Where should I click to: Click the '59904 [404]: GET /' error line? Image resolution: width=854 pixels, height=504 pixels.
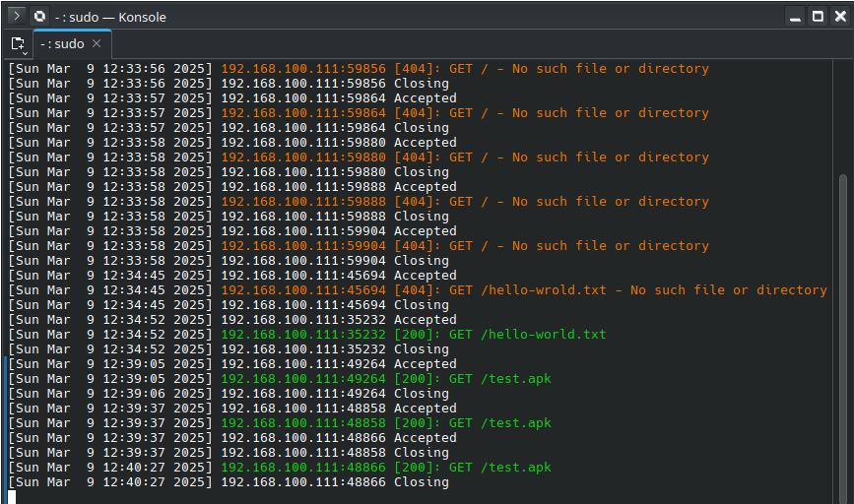tap(359, 246)
